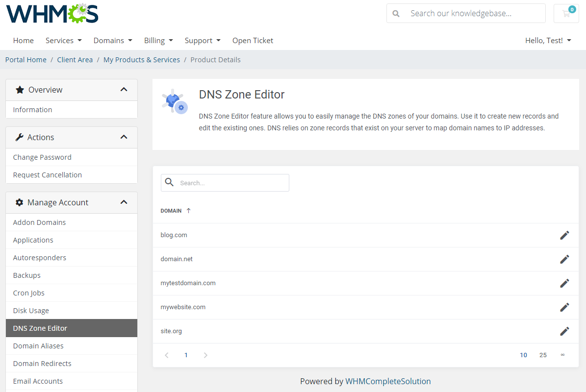Click the DNS Zone Editor globe icon

click(174, 101)
